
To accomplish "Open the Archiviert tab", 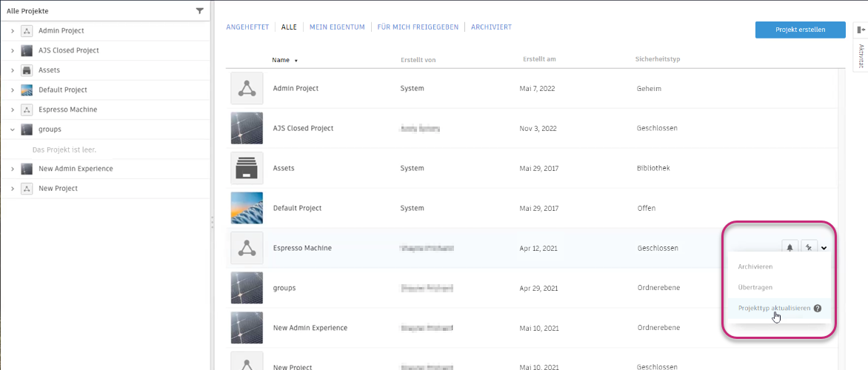I will coord(490,27).
